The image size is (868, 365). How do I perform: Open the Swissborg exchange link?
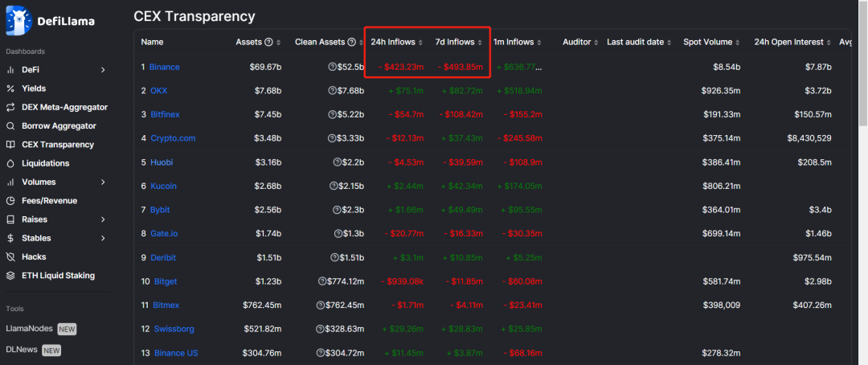[174, 329]
